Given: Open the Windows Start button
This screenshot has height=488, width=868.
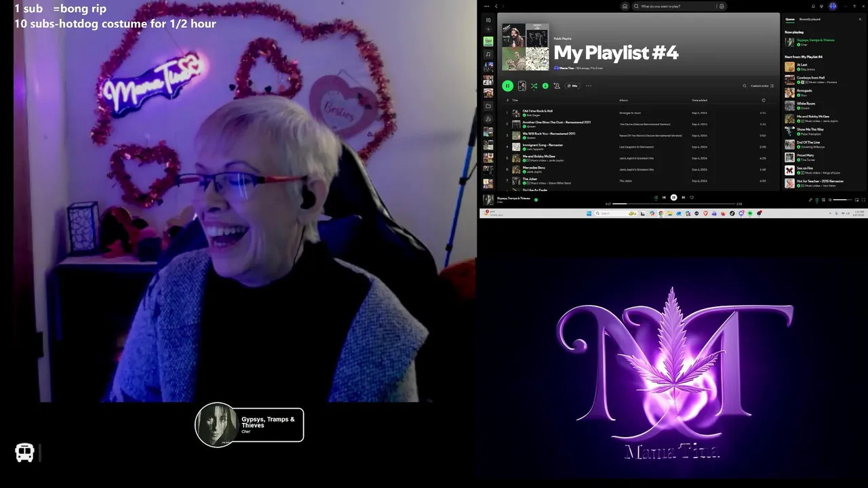Looking at the screenshot, I should [589, 213].
